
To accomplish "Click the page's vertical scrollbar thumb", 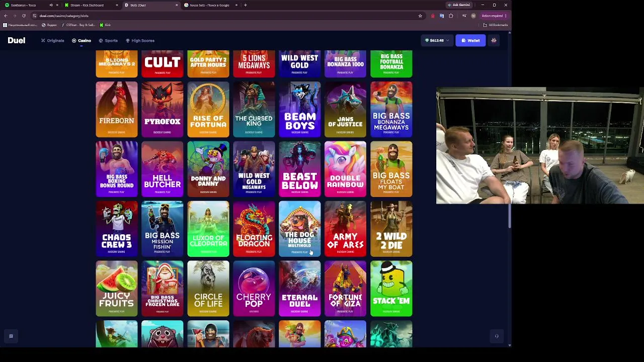I will coord(510,216).
